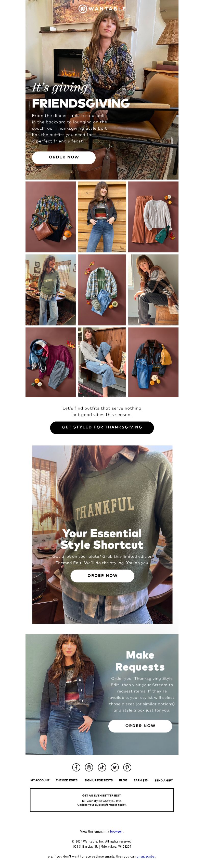This screenshot has height=868, width=204.
Task: Select Sign Up For Texts link
Action: click(98, 780)
